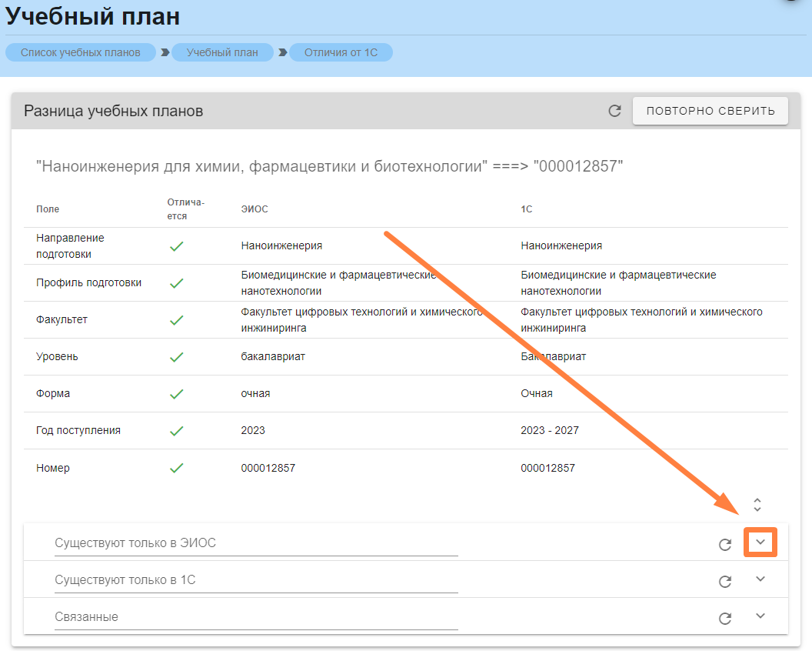The height and width of the screenshot is (651, 812).
Task: Toggle expand-all with the double-arrow unfold icon
Action: [x=757, y=505]
